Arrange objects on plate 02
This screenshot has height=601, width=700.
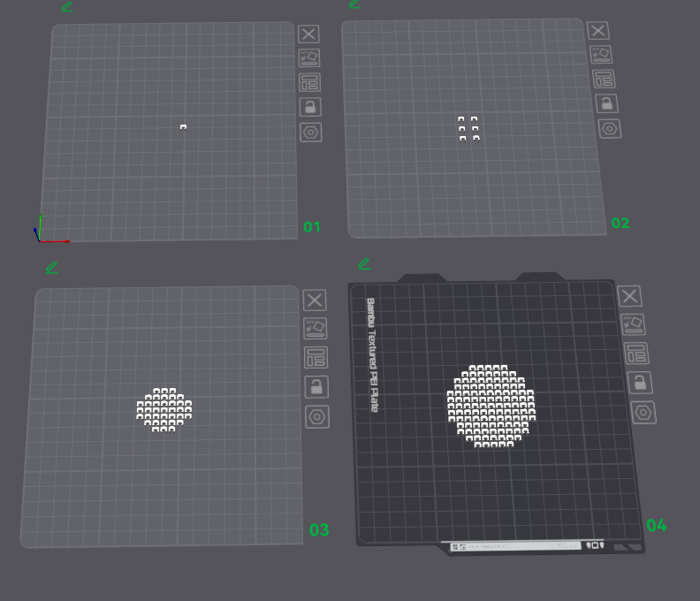604,79
